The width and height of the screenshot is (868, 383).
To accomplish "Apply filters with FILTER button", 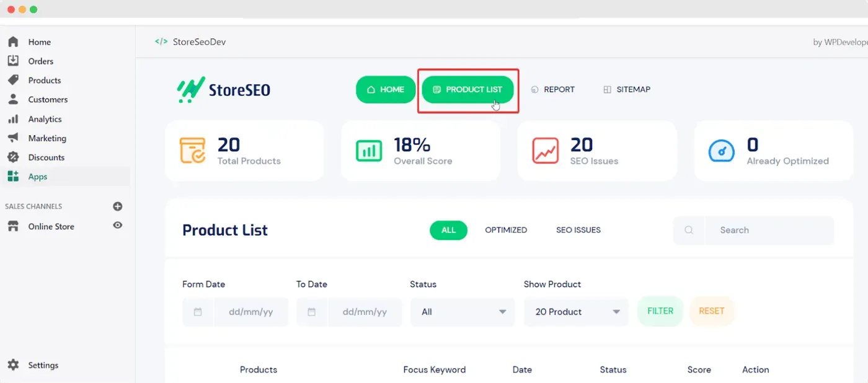I will tap(660, 311).
